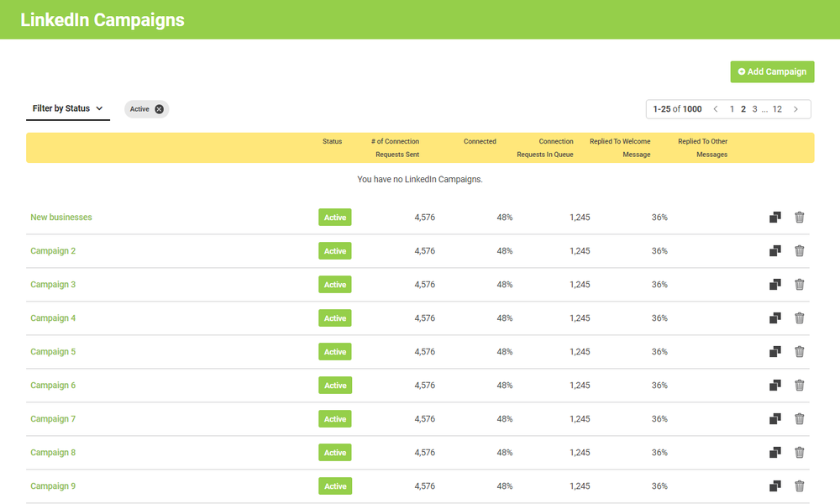Go to page 3
The height and width of the screenshot is (504, 840).
(754, 108)
